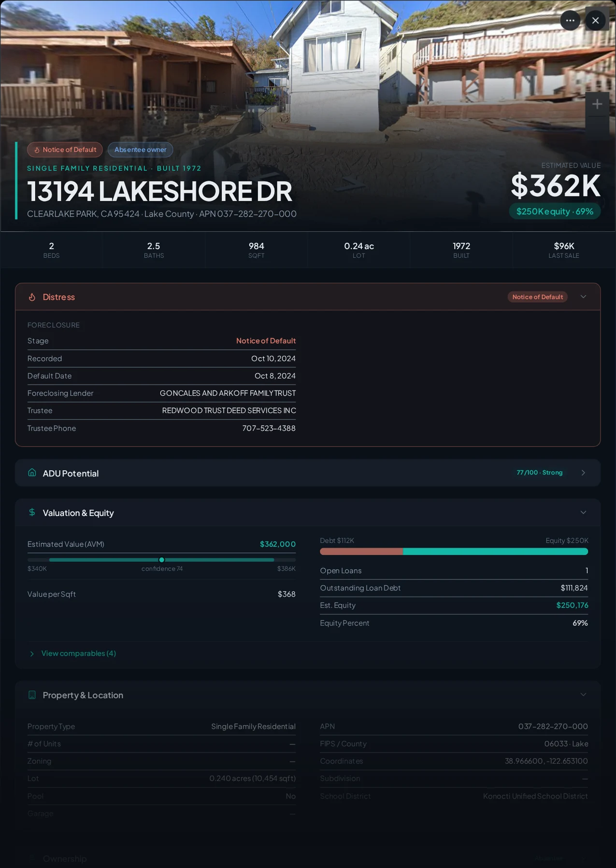
Task: Click the coordinates 38.966600, -122.653100
Action: pos(546,761)
